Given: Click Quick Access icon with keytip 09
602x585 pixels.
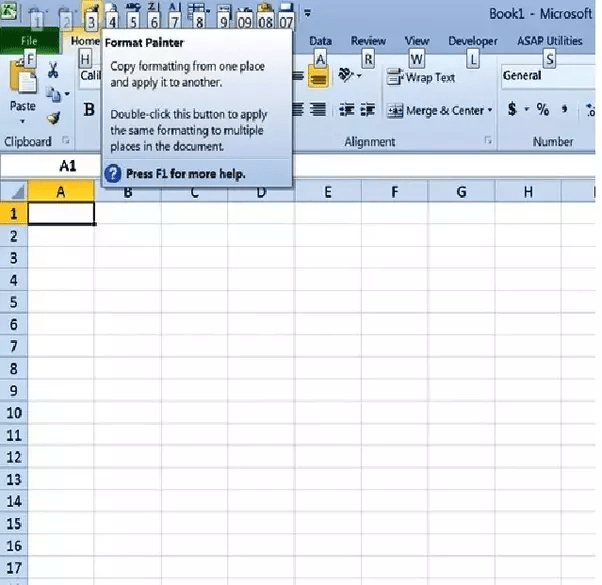Looking at the screenshot, I should 245,9.
